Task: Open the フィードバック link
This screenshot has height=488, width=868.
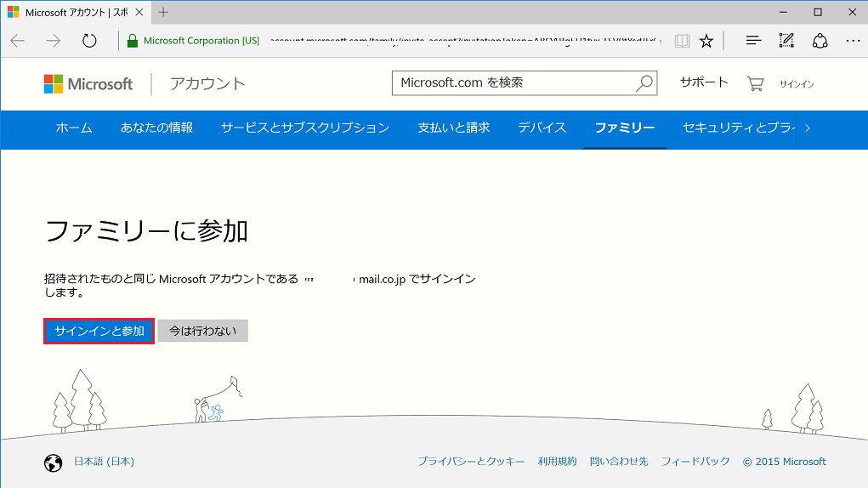Action: point(695,462)
